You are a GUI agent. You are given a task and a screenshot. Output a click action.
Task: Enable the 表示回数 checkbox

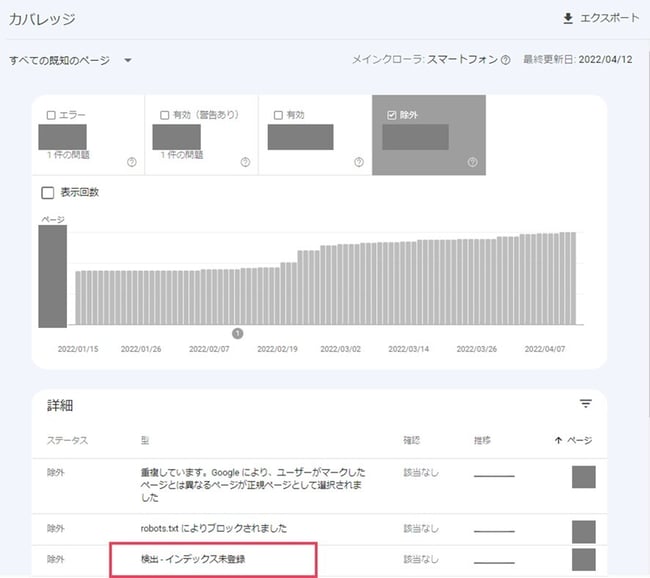tap(47, 192)
